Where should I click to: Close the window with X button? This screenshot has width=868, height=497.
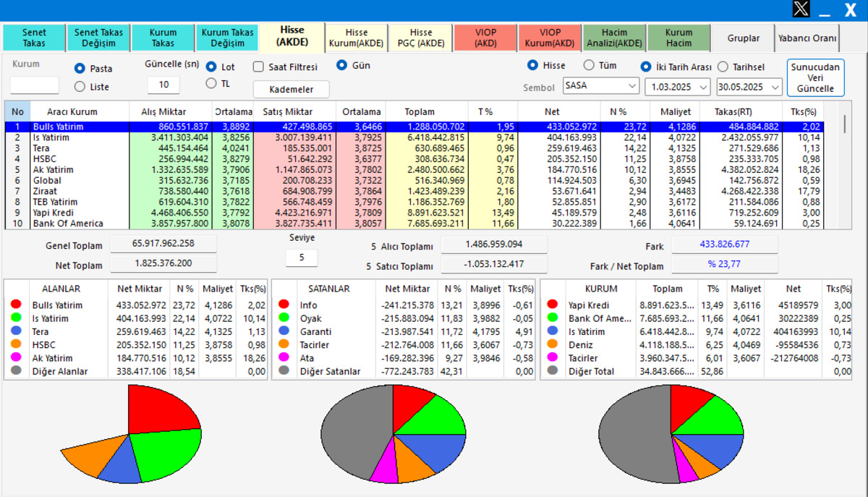(x=851, y=9)
